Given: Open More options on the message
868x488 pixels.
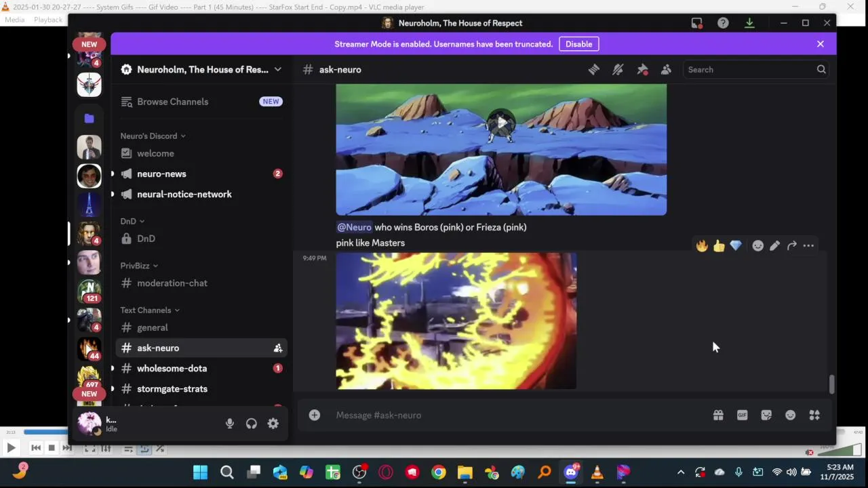Looking at the screenshot, I should pos(808,245).
